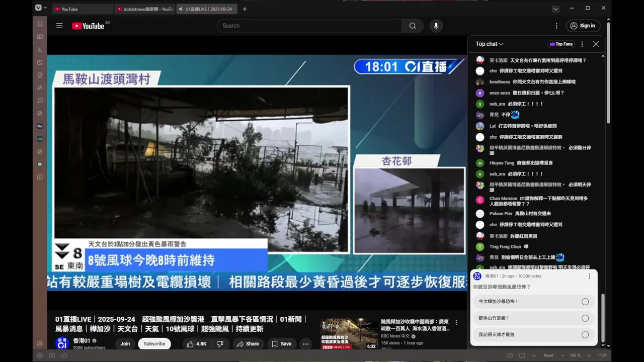Open the history panel clock icon
This screenshot has height=362, width=644.
point(40,62)
